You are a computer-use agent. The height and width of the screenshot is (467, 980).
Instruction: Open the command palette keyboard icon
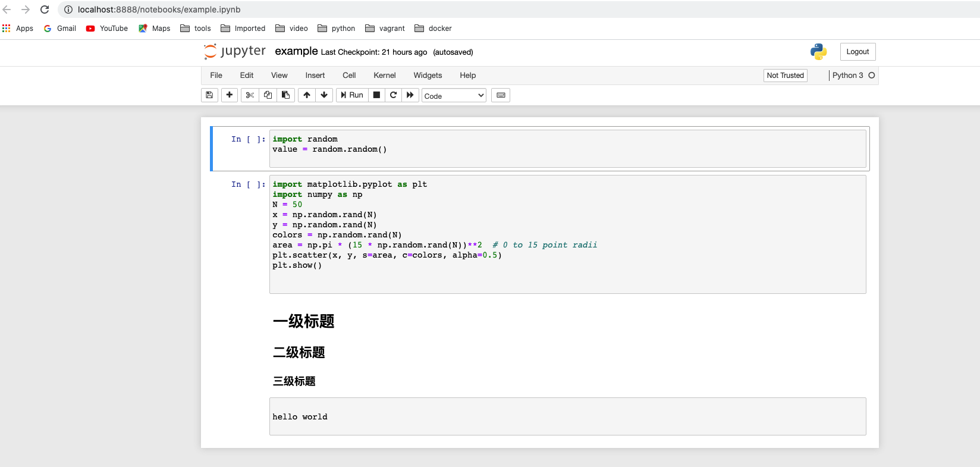(501, 95)
